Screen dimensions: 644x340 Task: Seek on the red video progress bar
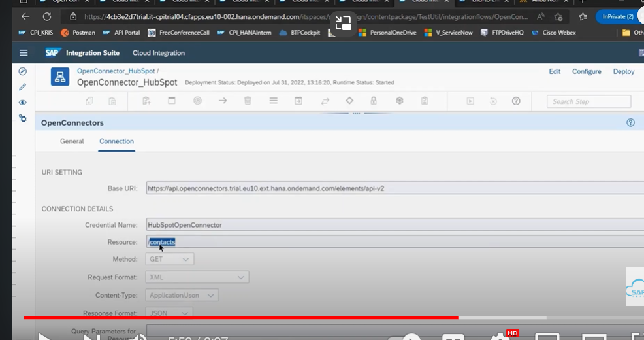(x=240, y=318)
